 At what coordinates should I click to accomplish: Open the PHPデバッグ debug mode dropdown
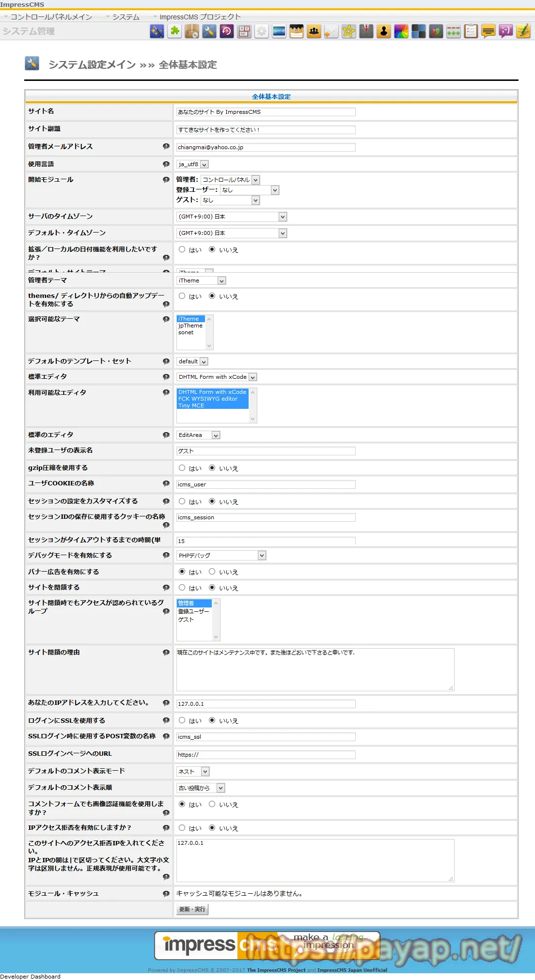pos(221,556)
